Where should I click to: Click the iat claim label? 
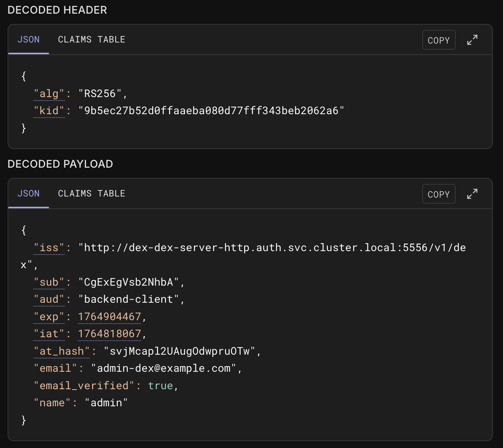tap(49, 334)
